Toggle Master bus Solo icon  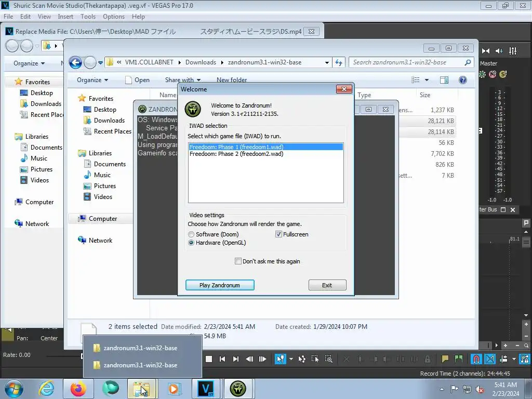tap(503, 74)
